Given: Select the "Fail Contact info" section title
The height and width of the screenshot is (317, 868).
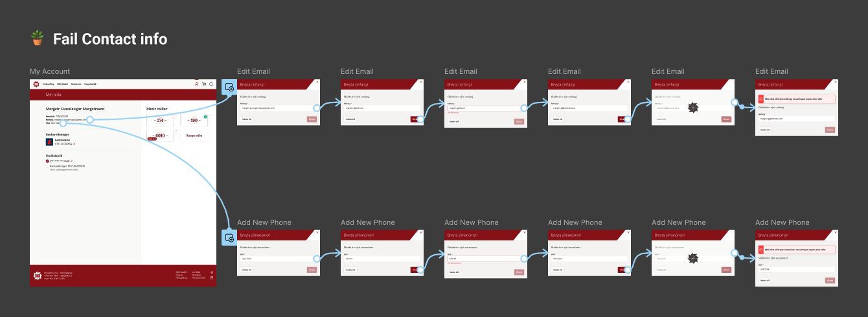Looking at the screenshot, I should point(110,39).
